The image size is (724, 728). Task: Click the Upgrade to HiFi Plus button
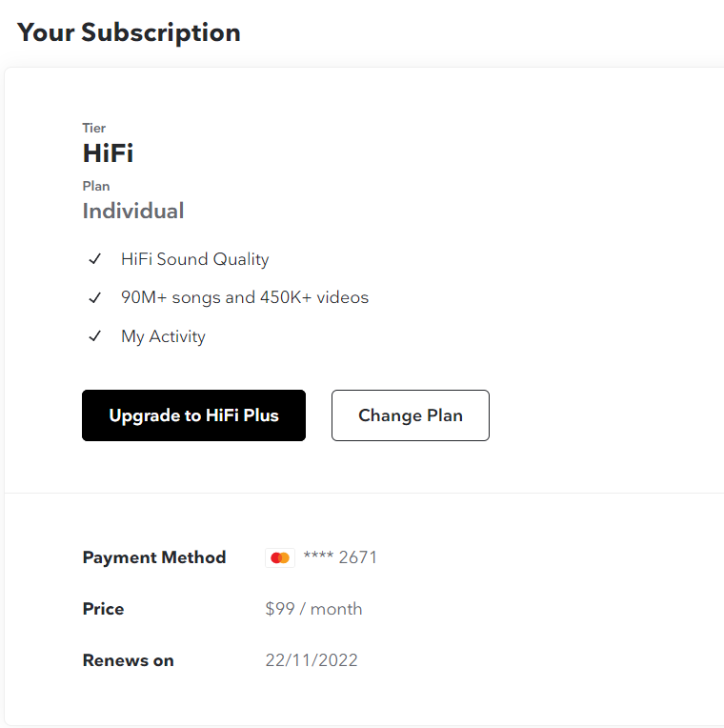click(193, 415)
